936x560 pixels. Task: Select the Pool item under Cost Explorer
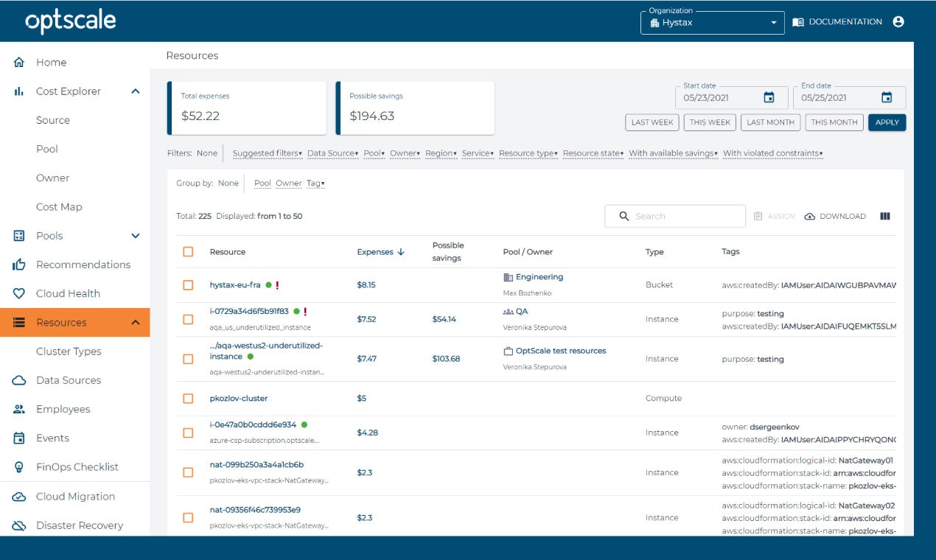coord(47,149)
